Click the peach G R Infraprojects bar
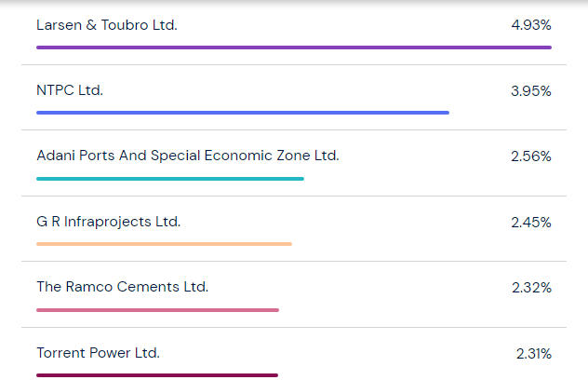 pyautogui.click(x=164, y=244)
